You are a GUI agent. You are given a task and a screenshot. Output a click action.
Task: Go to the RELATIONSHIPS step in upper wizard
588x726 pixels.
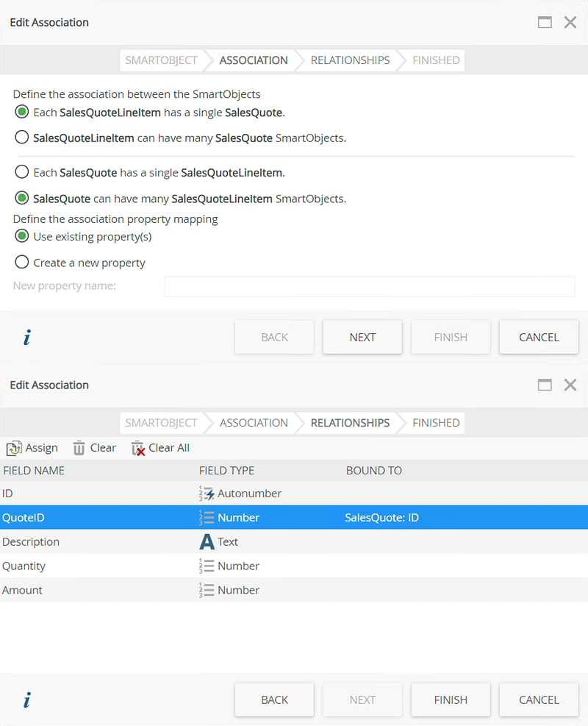click(x=350, y=60)
